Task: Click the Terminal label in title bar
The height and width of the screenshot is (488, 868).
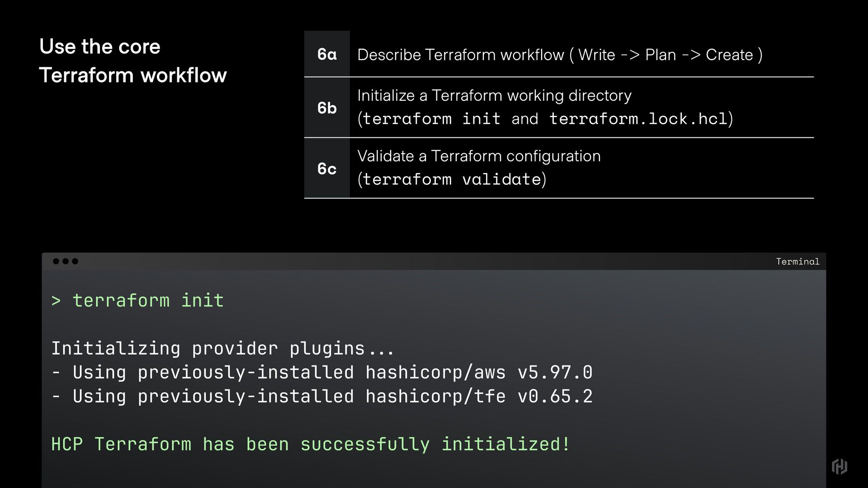Action: point(797,262)
